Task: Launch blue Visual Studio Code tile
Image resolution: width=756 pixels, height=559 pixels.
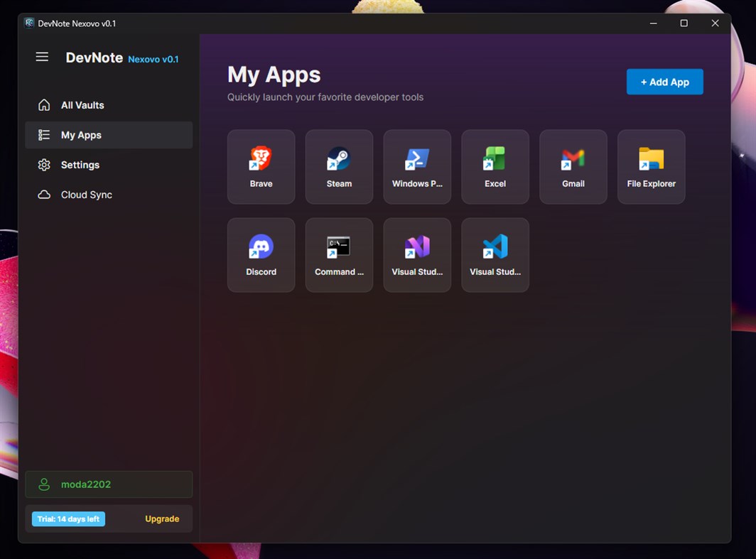Action: (x=495, y=255)
